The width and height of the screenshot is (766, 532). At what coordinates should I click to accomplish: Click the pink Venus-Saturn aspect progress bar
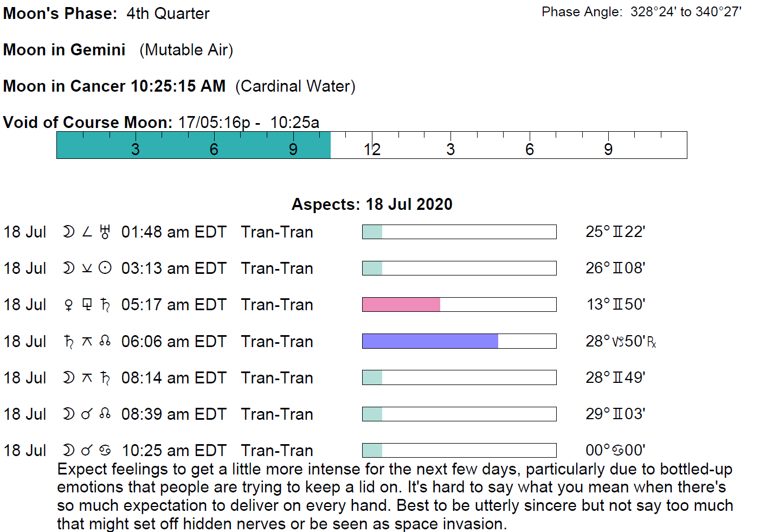coord(401,305)
